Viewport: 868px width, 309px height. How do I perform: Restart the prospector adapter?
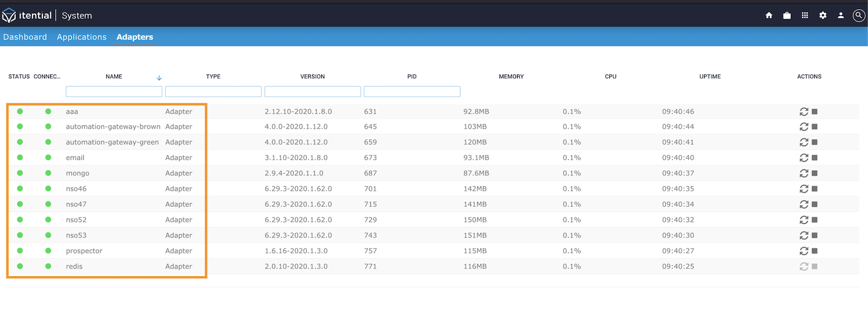(x=804, y=251)
